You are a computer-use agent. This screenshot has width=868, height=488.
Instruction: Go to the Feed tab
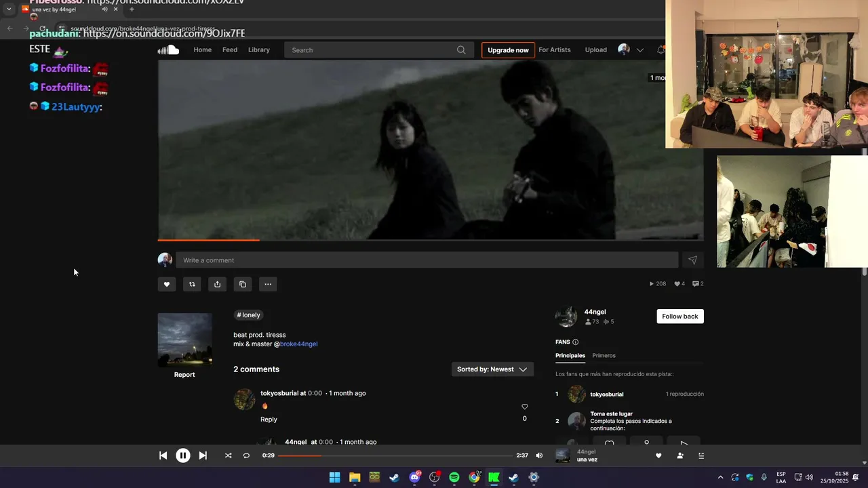(x=230, y=49)
